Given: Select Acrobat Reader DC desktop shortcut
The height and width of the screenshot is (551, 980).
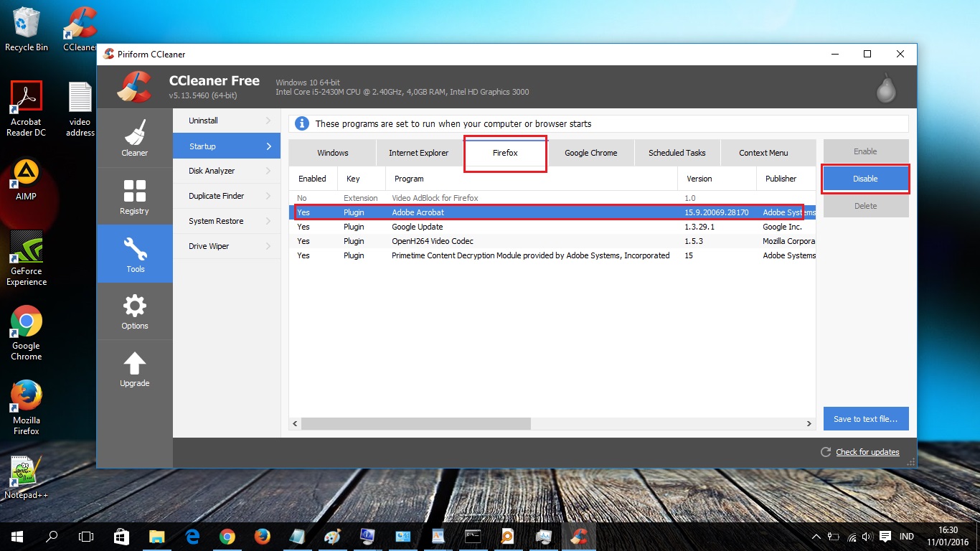Looking at the screenshot, I should pos(27,109).
